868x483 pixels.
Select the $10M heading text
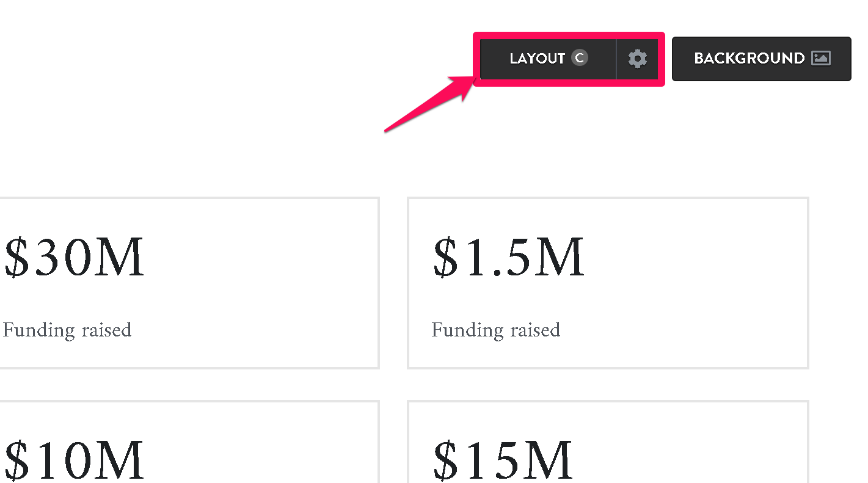click(x=74, y=460)
